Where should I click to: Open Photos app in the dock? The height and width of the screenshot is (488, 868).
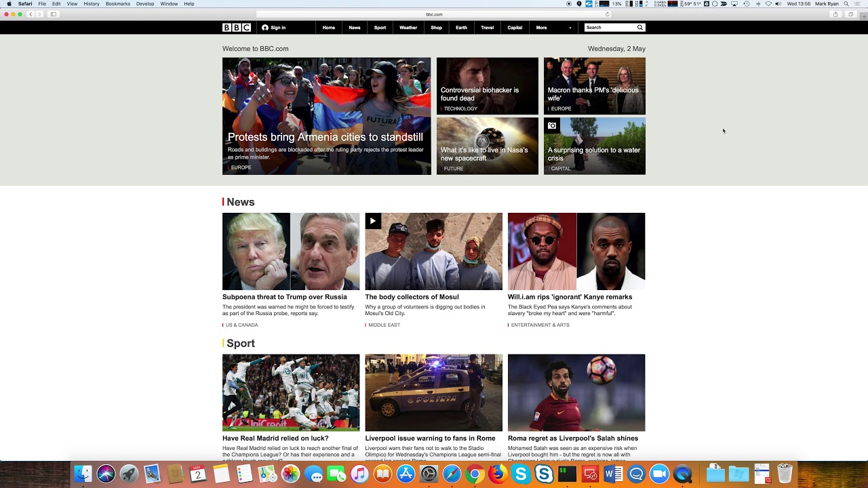290,474
